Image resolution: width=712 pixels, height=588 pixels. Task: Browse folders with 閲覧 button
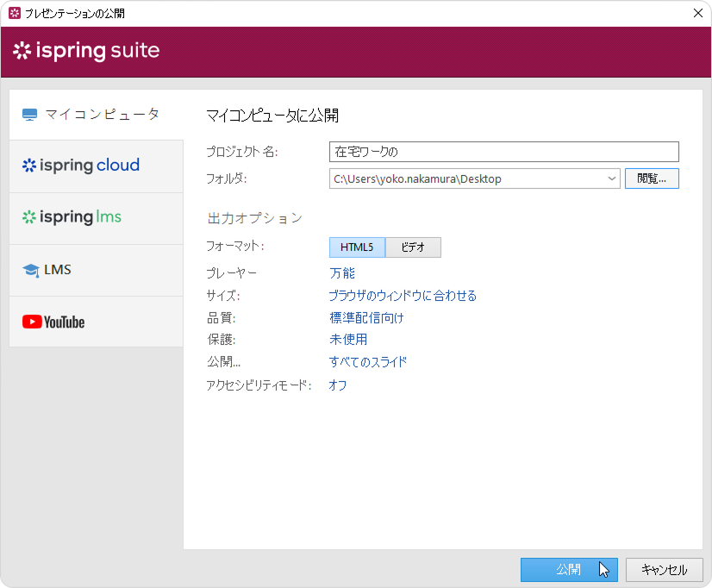(x=652, y=179)
